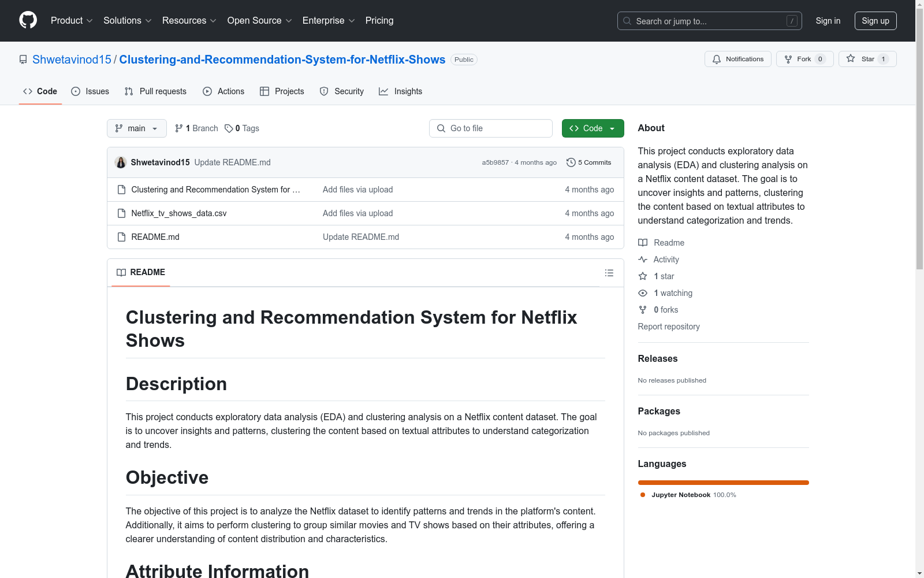The height and width of the screenshot is (578, 924).
Task: Open the Projects tab
Action: tap(282, 91)
